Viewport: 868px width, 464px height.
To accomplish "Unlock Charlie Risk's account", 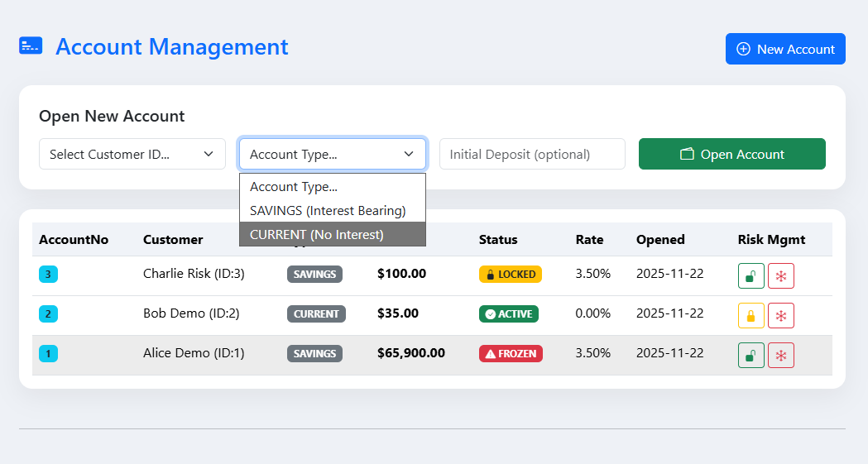I will 751,275.
